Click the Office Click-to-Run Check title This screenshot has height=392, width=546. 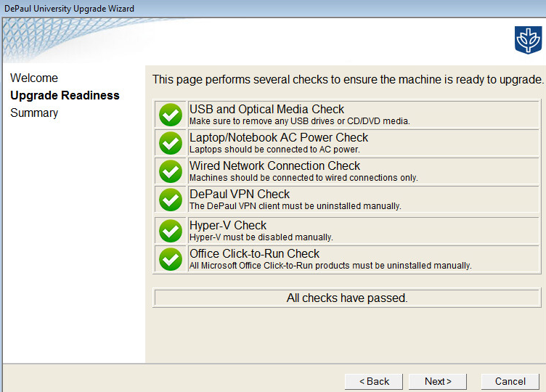tap(254, 254)
